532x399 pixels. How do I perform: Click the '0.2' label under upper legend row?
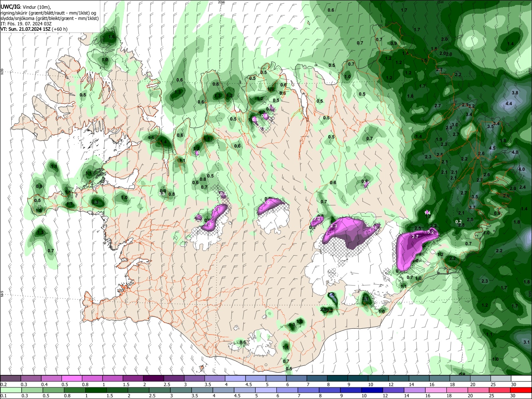(x=3, y=384)
